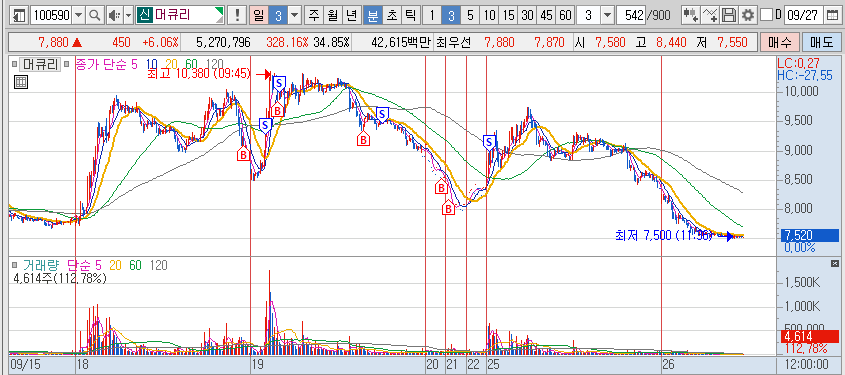This screenshot has height=375, width=845.
Task: Save chart with the floppy disk icon
Action: [x=729, y=16]
